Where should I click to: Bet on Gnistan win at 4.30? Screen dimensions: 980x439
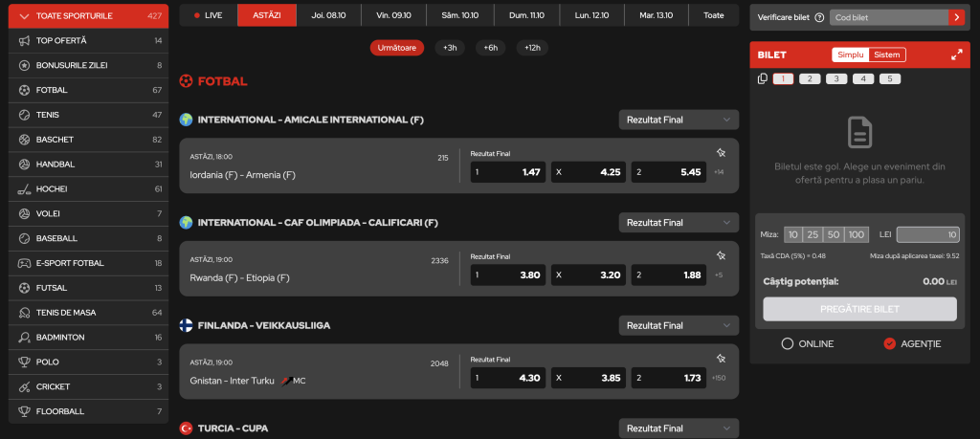click(508, 379)
